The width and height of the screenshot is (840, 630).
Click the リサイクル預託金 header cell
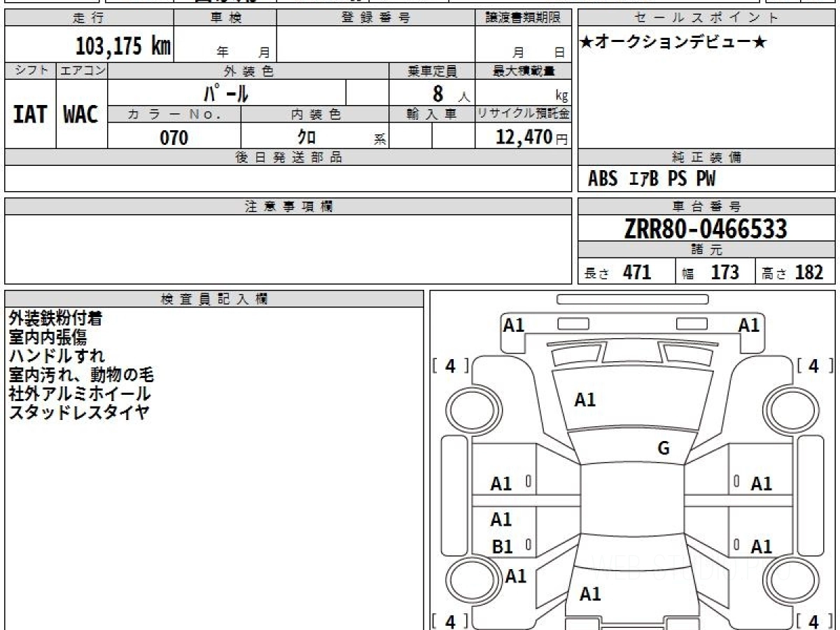tap(524, 115)
